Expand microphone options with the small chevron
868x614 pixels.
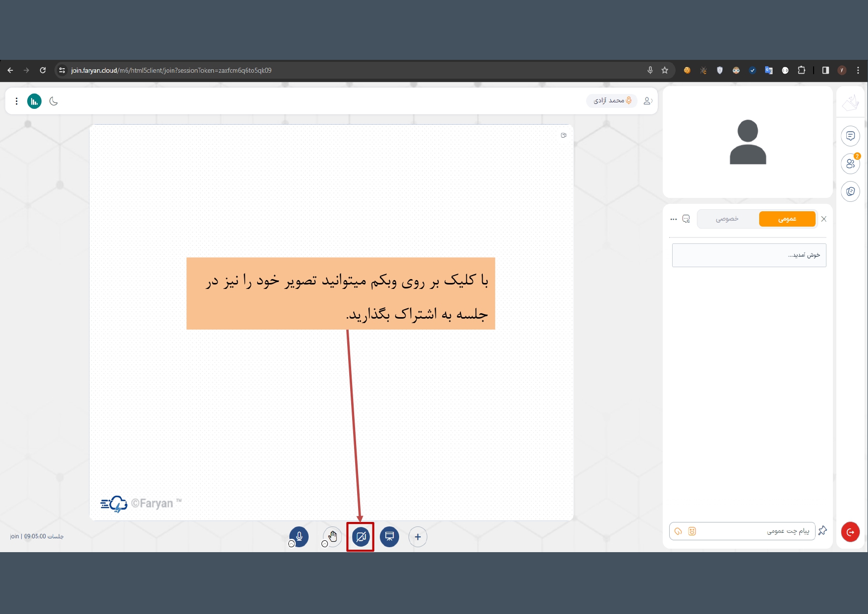tap(291, 544)
